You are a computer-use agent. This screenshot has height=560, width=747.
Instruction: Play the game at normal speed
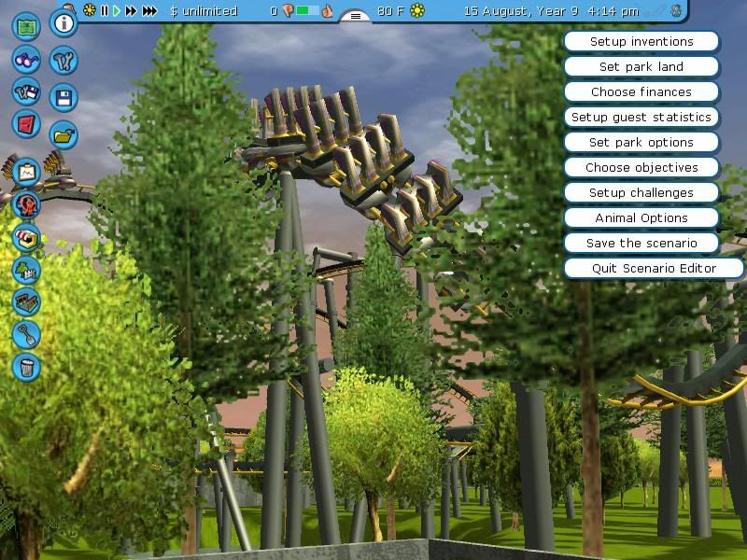pos(116,10)
